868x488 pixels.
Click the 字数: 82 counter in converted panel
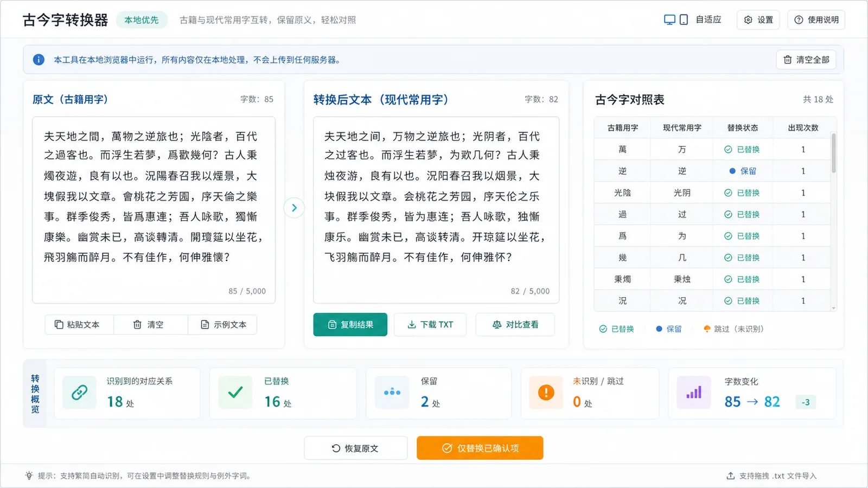point(541,99)
